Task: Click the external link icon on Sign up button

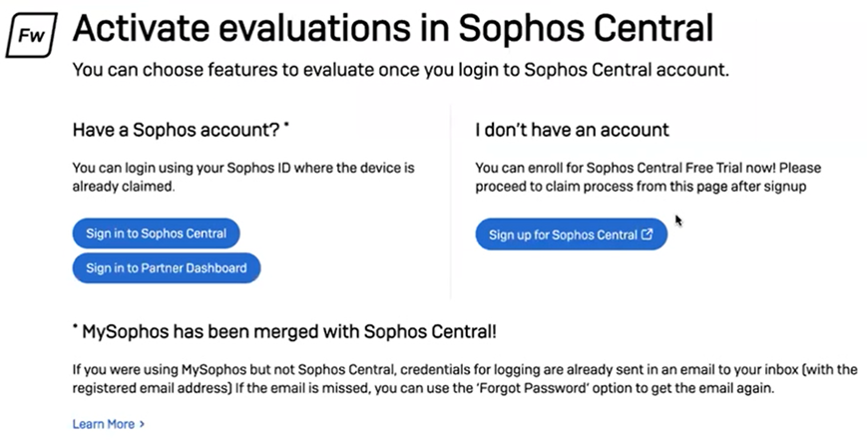Action: coord(648,234)
